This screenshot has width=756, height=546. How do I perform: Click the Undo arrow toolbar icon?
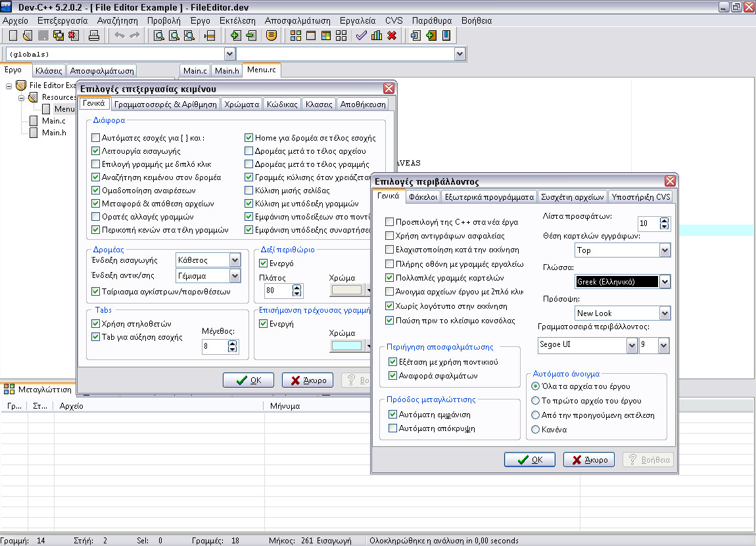[120, 35]
